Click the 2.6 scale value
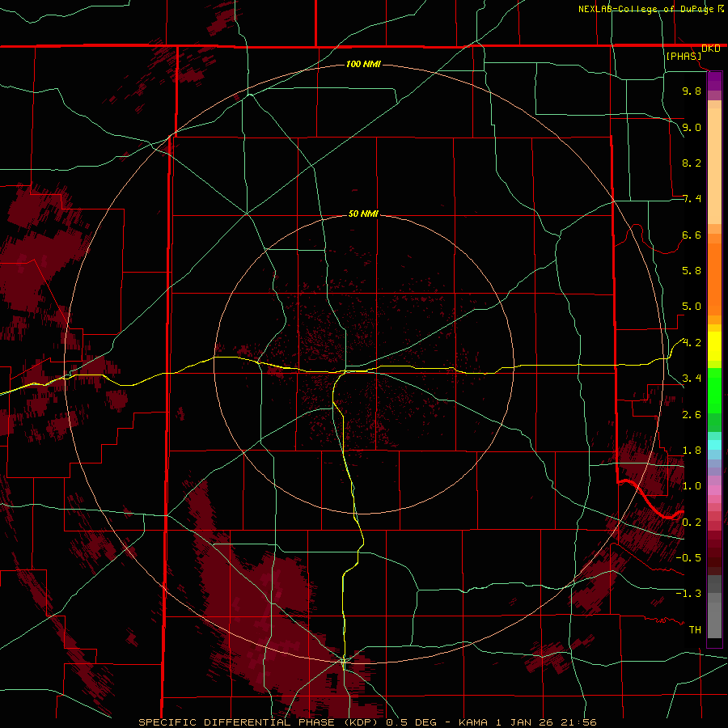The image size is (728, 728). point(692,415)
